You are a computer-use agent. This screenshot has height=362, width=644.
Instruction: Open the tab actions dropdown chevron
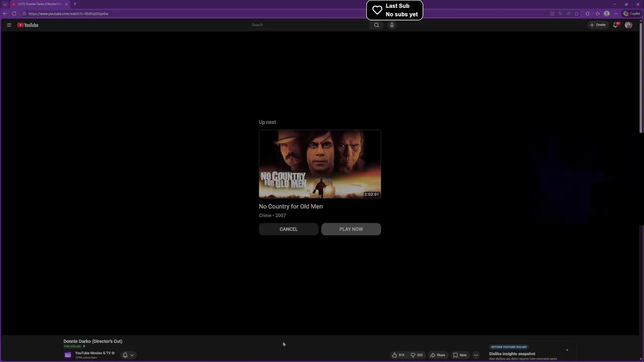(x=5, y=4)
